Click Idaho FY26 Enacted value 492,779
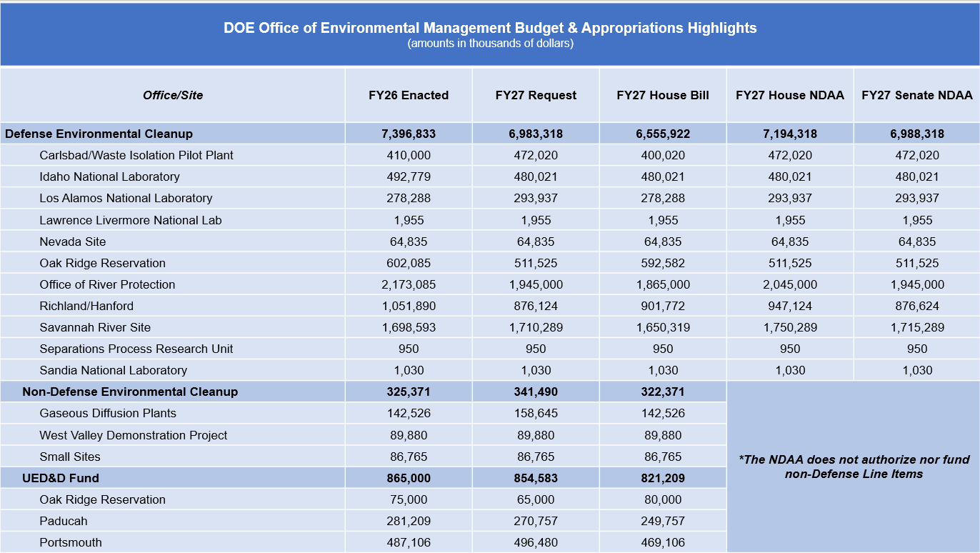The width and height of the screenshot is (980, 553). point(409,176)
